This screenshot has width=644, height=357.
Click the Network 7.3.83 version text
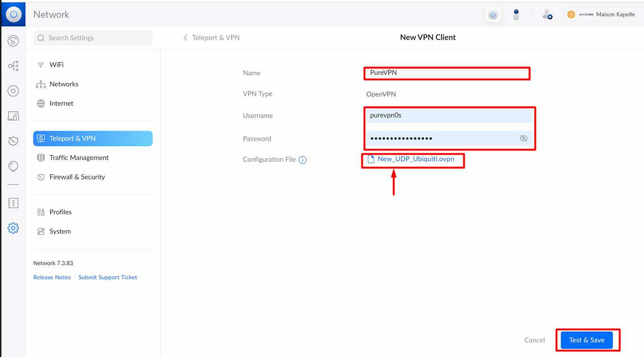coord(53,263)
